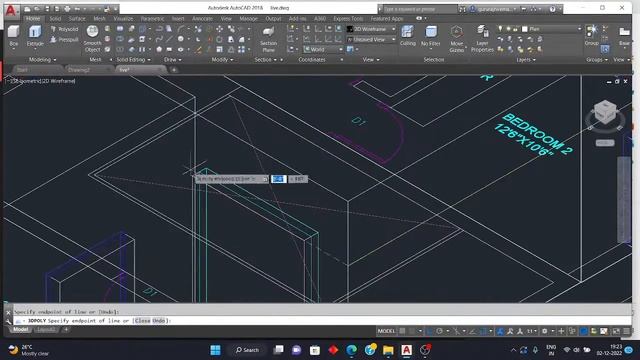This screenshot has width=640, height=360.
Task: Close the command line with X icon
Action: pos(8,312)
